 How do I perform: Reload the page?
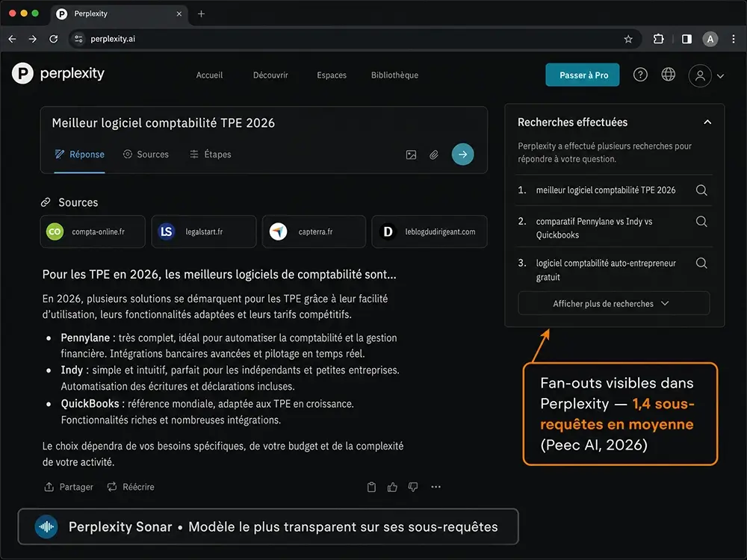click(x=53, y=39)
